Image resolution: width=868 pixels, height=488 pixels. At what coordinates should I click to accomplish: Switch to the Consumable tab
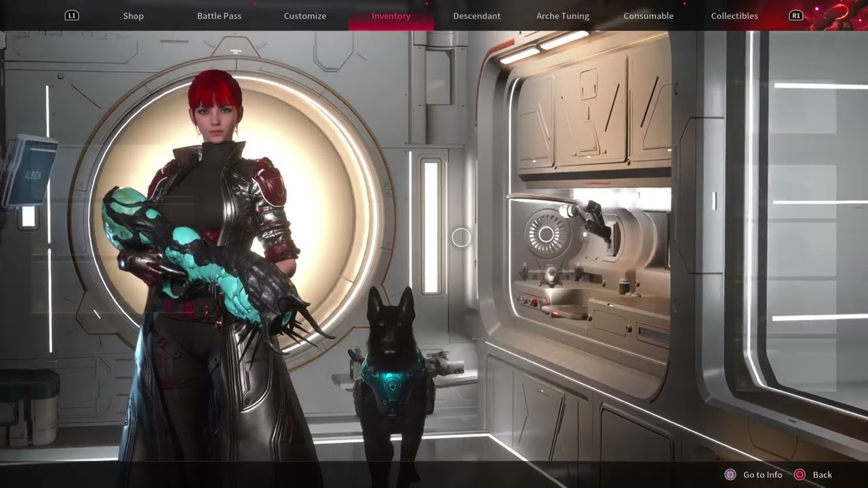[648, 16]
